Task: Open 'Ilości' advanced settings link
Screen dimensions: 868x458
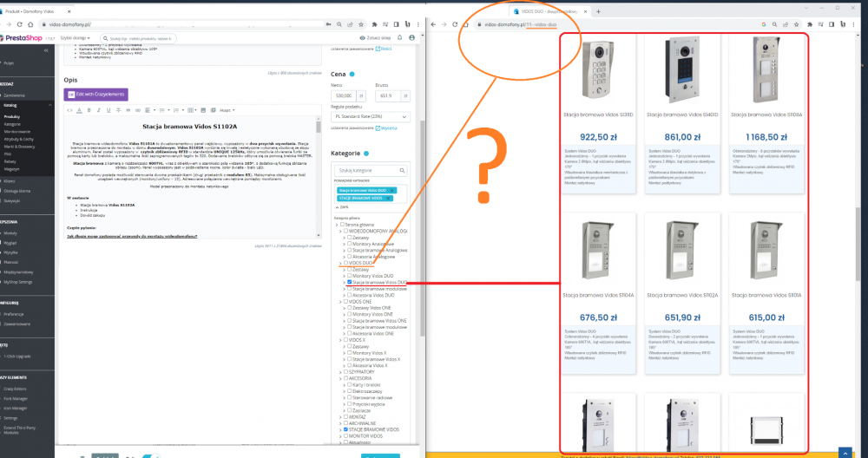Action: (384, 49)
